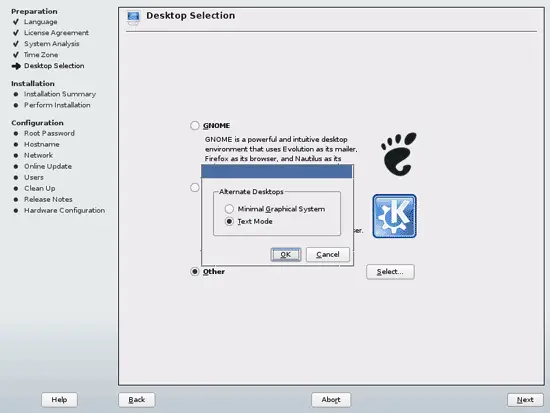Image resolution: width=550 pixels, height=413 pixels.
Task: Click Network step in sidebar
Action: 39,155
